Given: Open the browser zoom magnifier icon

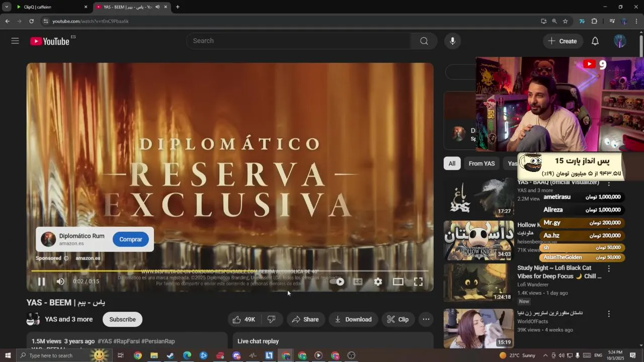Looking at the screenshot, I should coord(554,21).
